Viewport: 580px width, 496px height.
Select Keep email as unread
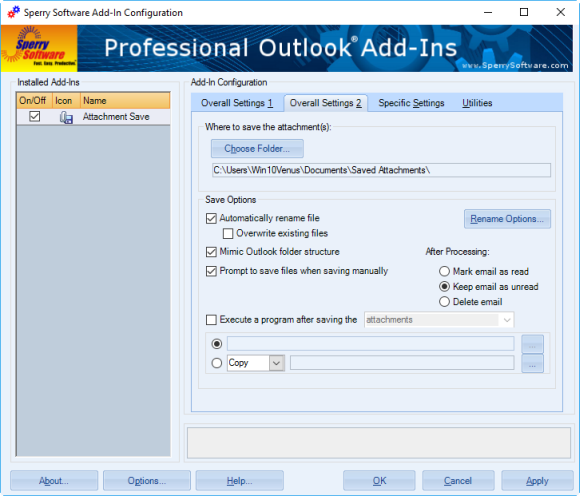pos(444,287)
